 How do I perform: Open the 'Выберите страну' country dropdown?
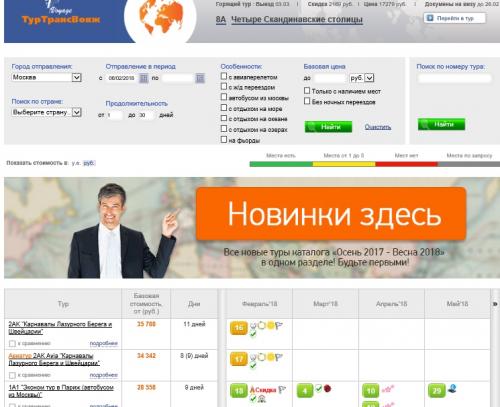(x=46, y=112)
